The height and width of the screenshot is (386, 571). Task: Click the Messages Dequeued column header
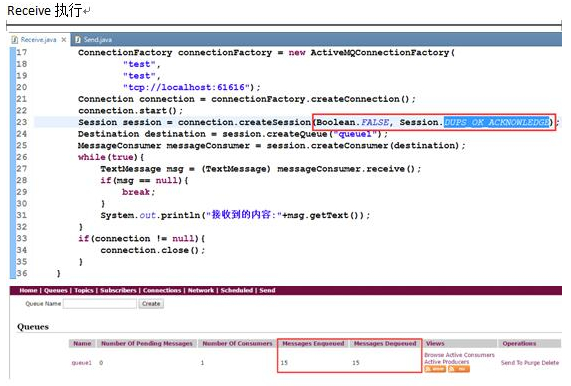tap(385, 343)
